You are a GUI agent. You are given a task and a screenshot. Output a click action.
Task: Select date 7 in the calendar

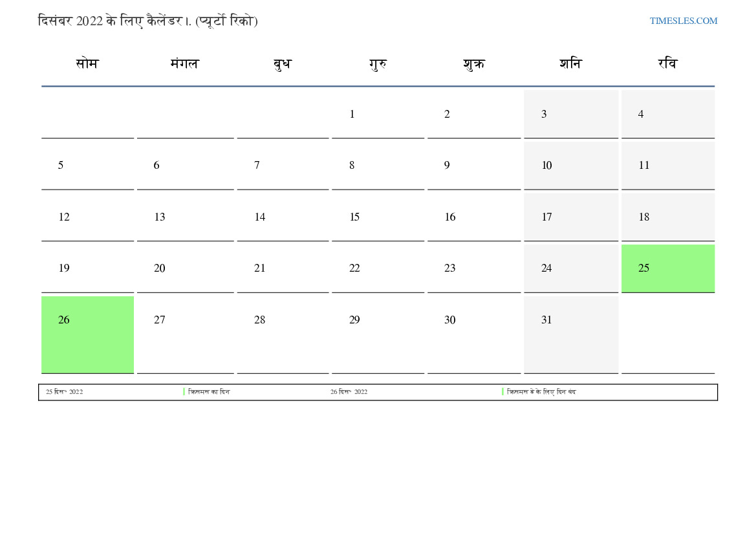pyautogui.click(x=283, y=166)
